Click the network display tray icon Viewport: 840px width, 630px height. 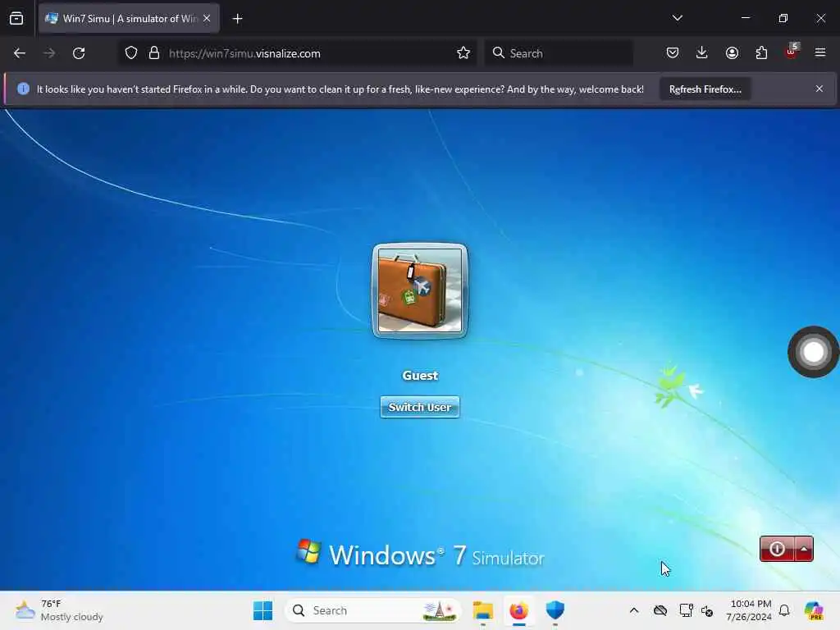[x=686, y=610]
